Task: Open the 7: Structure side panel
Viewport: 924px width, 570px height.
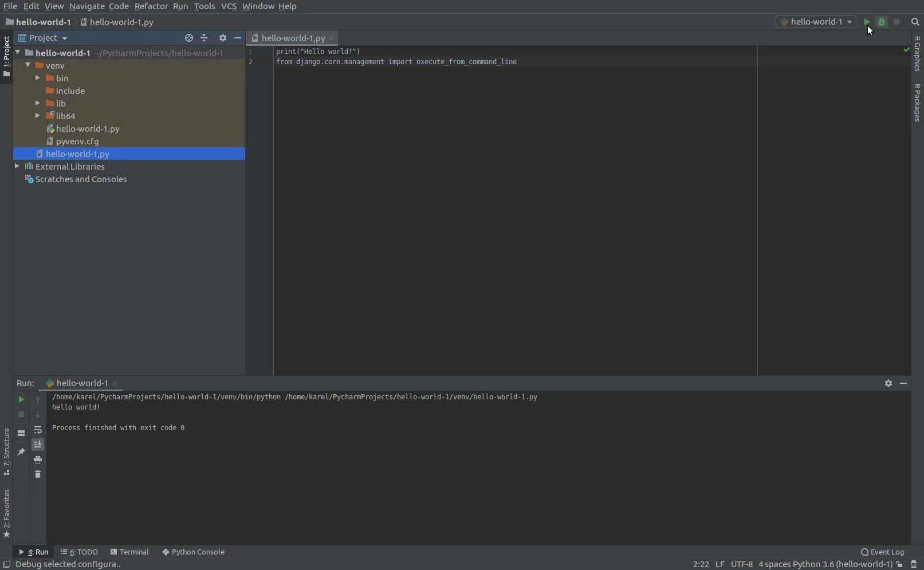Action: (x=6, y=452)
